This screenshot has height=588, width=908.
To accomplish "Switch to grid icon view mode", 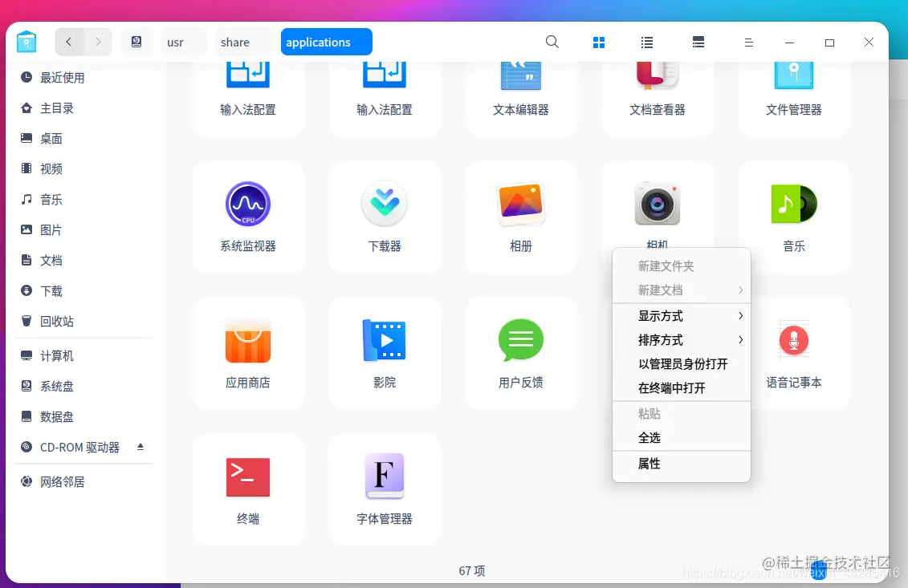I will (x=599, y=43).
